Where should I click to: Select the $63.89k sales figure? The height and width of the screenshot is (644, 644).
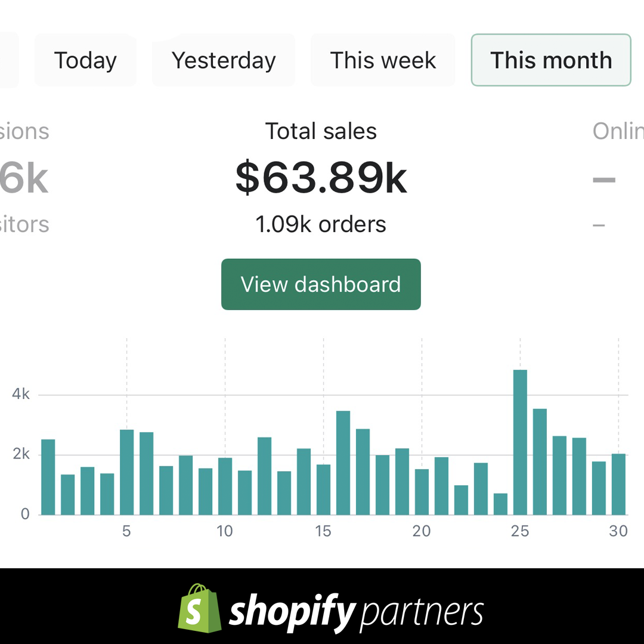coord(321,178)
